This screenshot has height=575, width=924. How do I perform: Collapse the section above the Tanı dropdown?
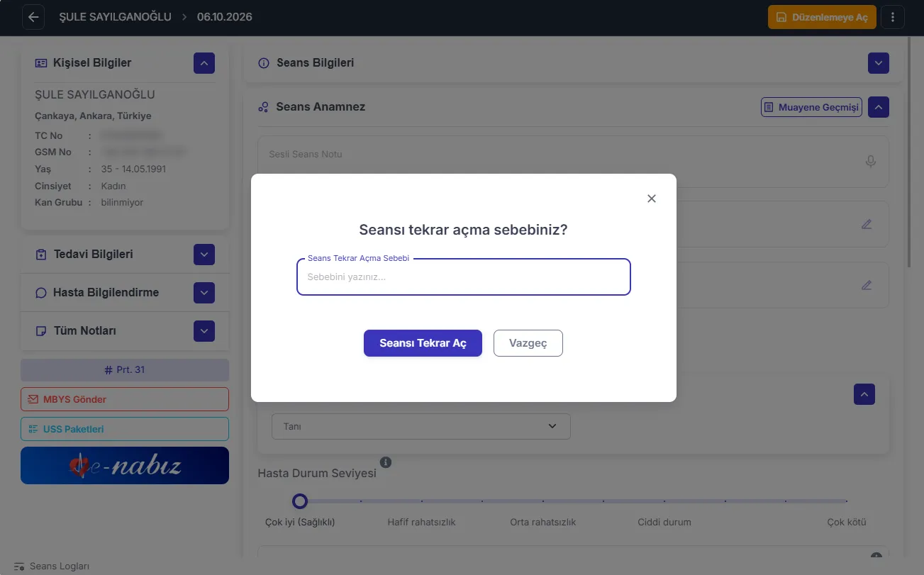864,394
